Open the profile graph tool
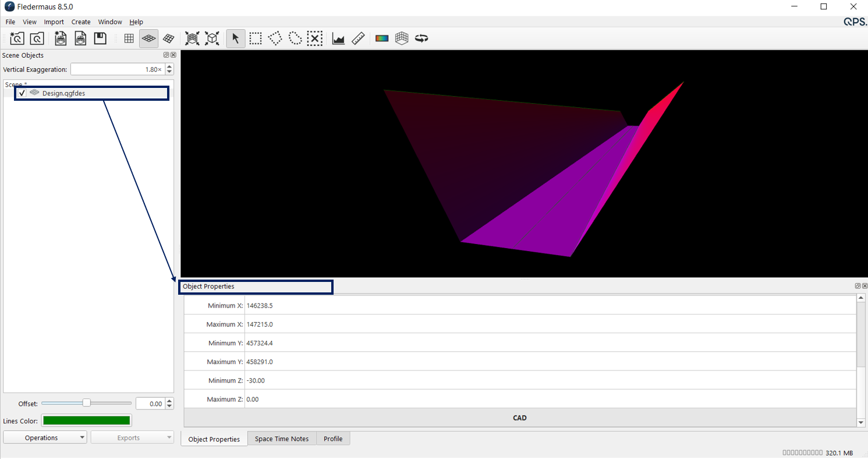868x459 pixels. (338, 38)
